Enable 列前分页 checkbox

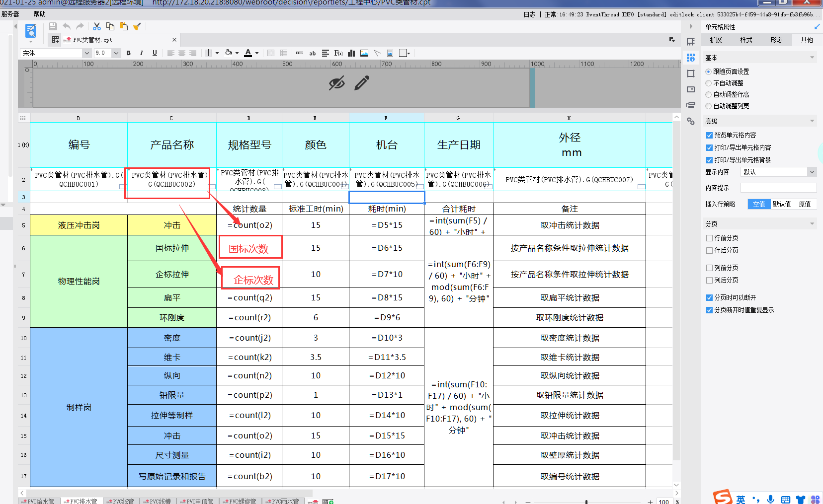(x=709, y=268)
